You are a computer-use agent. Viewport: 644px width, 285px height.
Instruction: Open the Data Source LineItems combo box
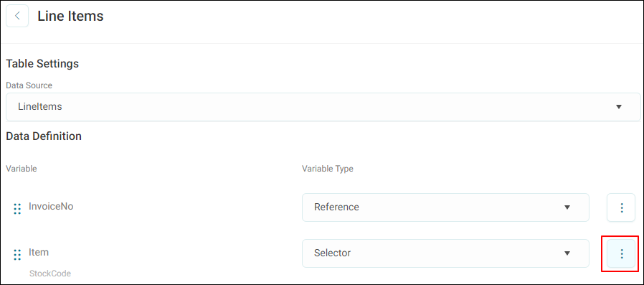323,107
